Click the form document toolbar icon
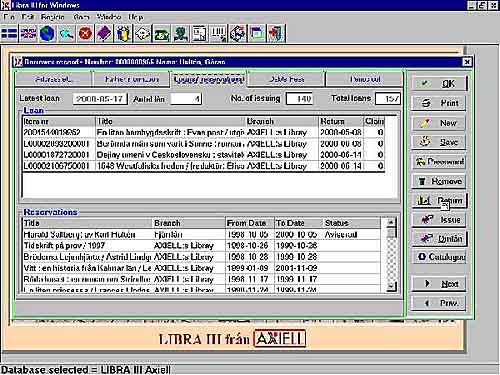 pyautogui.click(x=199, y=34)
